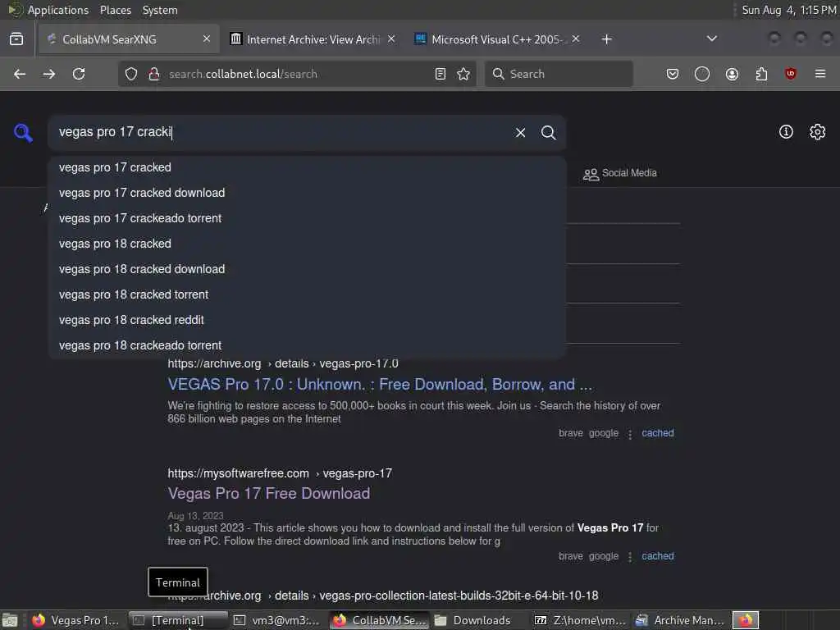Click the archive.org vegas-pro-collection result URL
The width and height of the screenshot is (840, 630).
pos(383,596)
